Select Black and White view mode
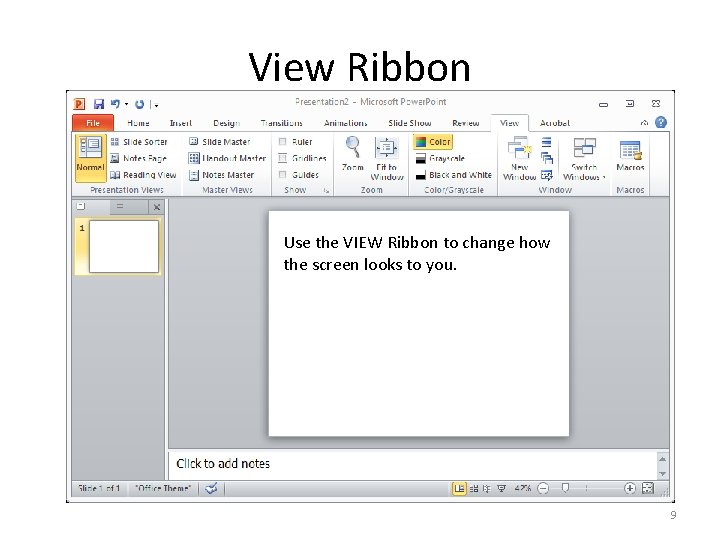 pyautogui.click(x=453, y=175)
